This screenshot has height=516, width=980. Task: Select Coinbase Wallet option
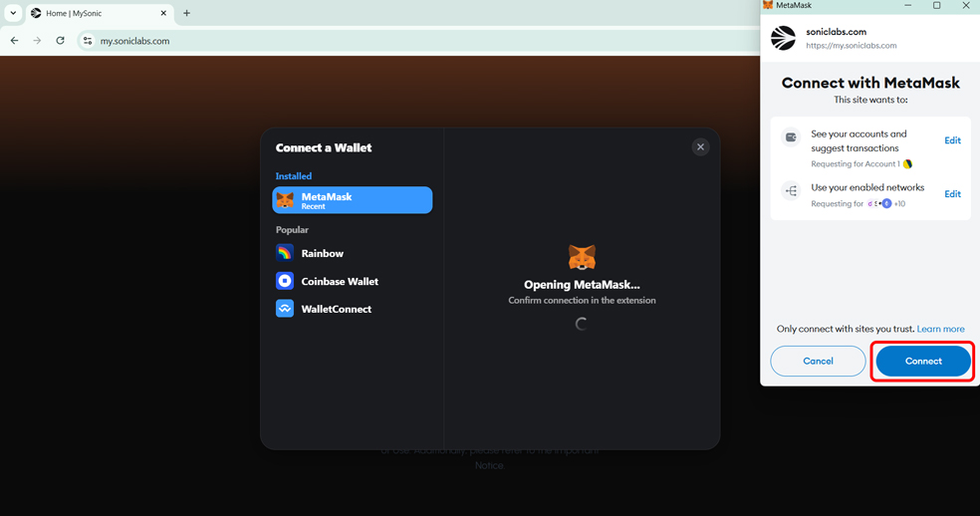[x=339, y=281]
